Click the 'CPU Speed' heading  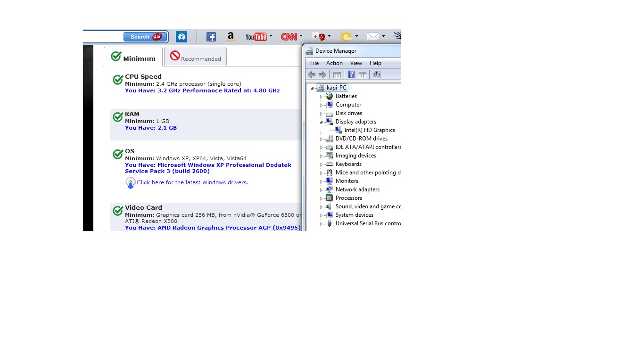pyautogui.click(x=143, y=76)
